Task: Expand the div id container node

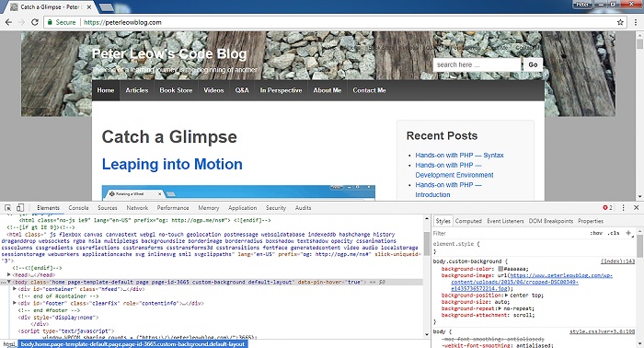Action: point(15,289)
